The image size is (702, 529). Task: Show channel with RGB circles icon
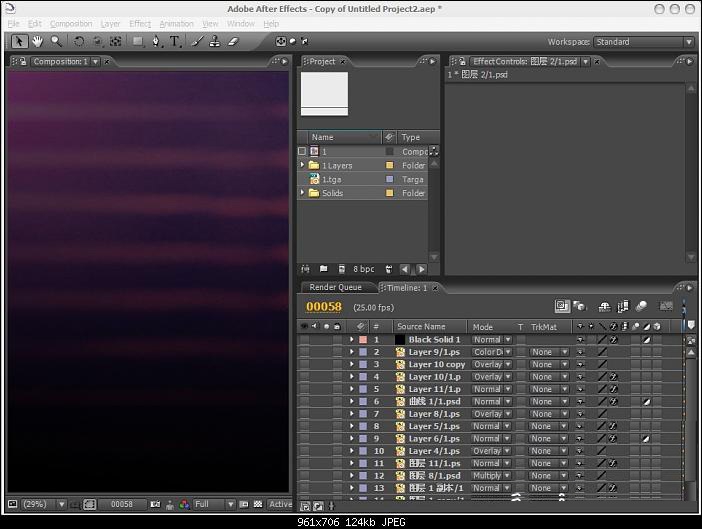pyautogui.click(x=184, y=504)
